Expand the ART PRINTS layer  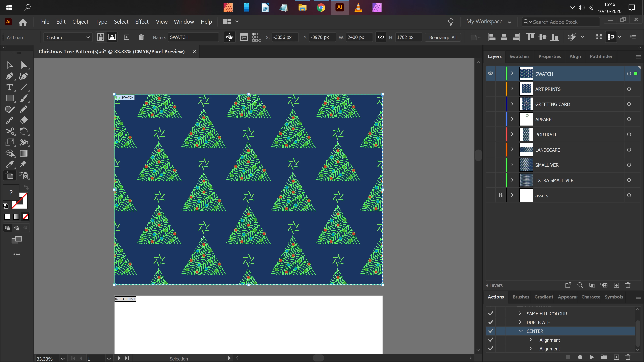pyautogui.click(x=512, y=89)
